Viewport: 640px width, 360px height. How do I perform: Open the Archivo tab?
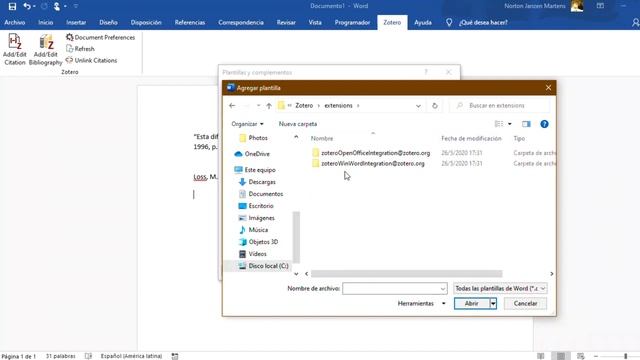coord(15,22)
